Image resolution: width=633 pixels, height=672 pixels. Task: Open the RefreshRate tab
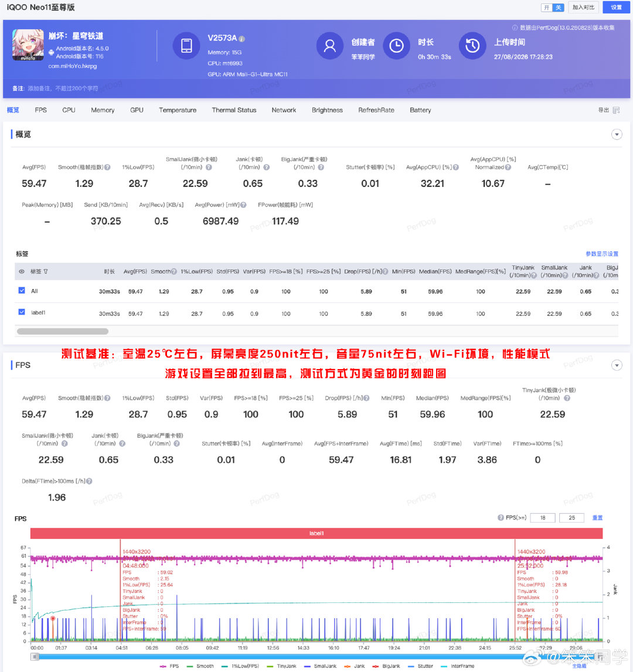[376, 110]
